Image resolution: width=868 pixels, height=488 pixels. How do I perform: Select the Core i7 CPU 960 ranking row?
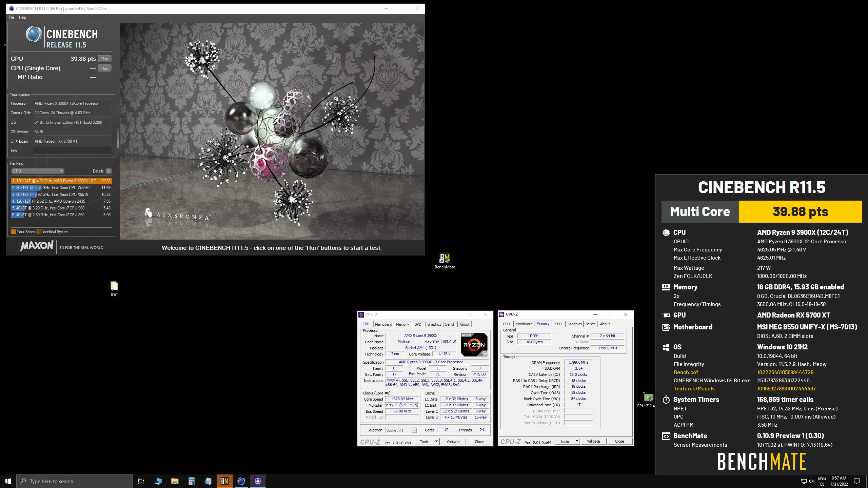61,208
